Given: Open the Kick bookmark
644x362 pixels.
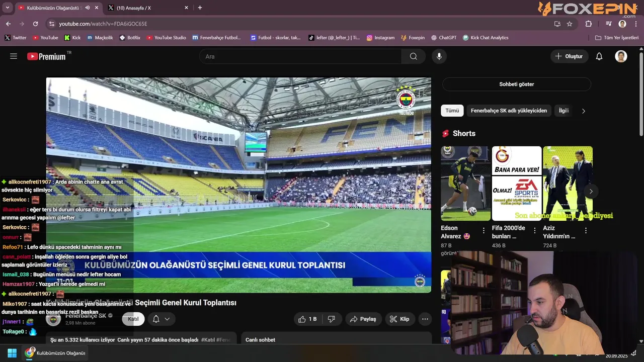Looking at the screenshot, I should pos(72,38).
